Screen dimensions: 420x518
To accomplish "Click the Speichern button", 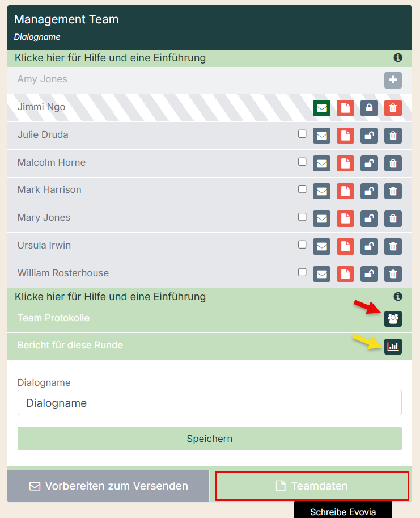I will pos(210,439).
